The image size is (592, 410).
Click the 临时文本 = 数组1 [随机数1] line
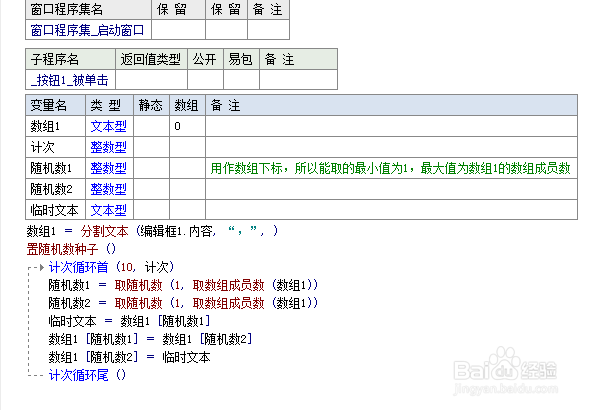pyautogui.click(x=129, y=321)
